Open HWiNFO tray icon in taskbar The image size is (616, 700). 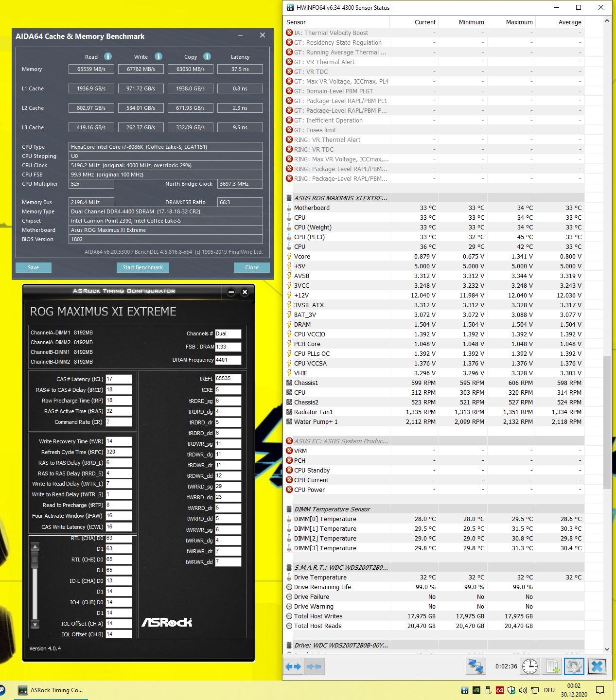coord(465,690)
